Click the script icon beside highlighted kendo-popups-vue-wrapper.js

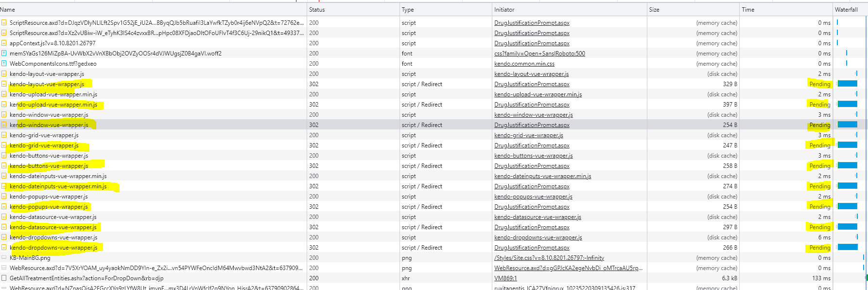coord(4,207)
